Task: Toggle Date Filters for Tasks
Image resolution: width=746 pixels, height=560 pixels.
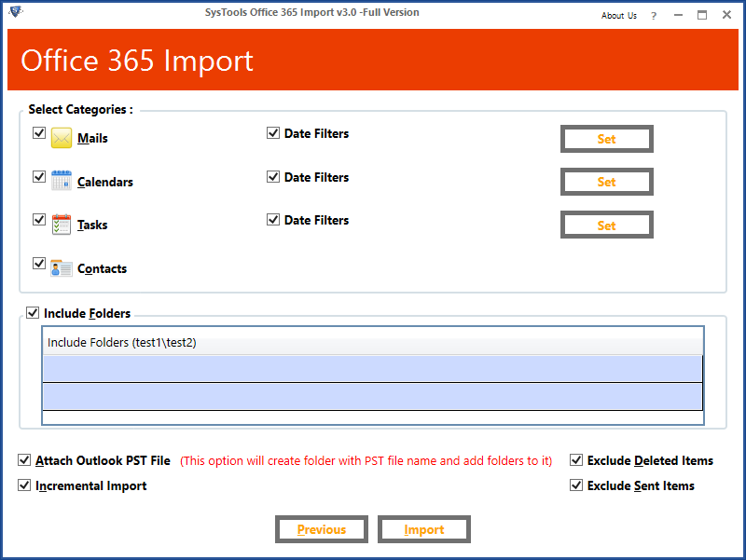Action: pos(273,219)
